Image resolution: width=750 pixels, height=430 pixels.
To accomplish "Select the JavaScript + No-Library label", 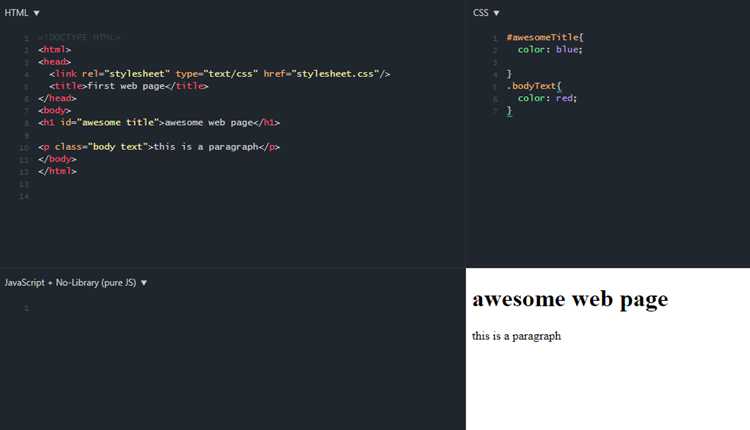I will click(x=70, y=283).
